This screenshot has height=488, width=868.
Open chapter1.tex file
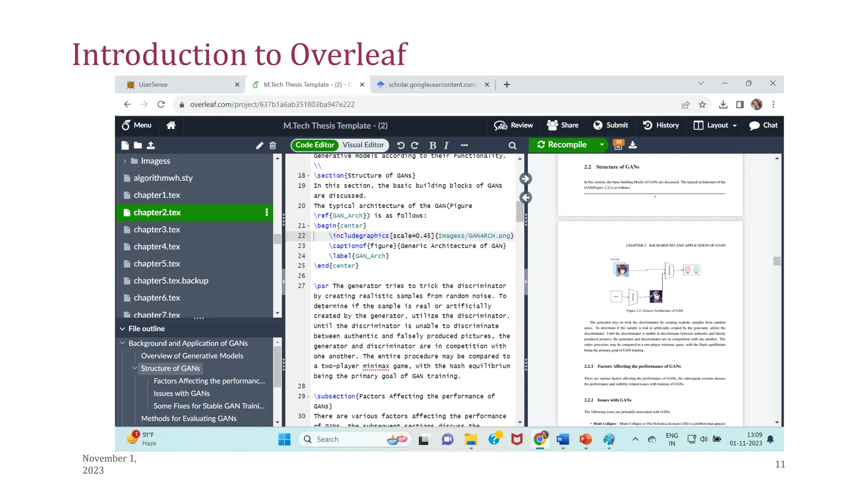(x=157, y=195)
